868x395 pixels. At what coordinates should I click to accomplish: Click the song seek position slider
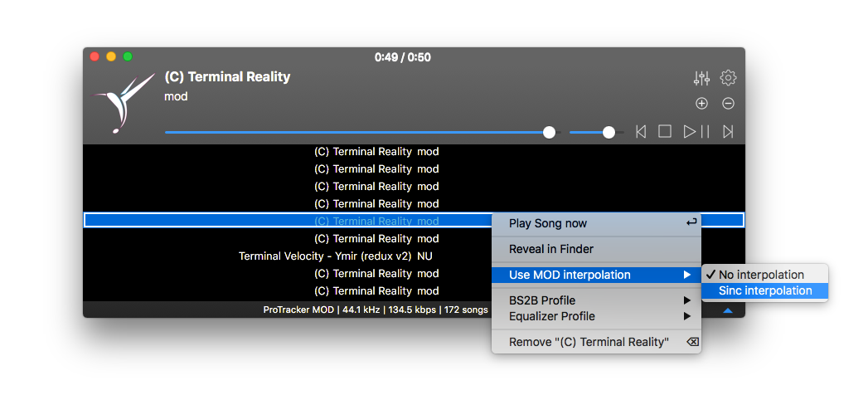(x=362, y=133)
